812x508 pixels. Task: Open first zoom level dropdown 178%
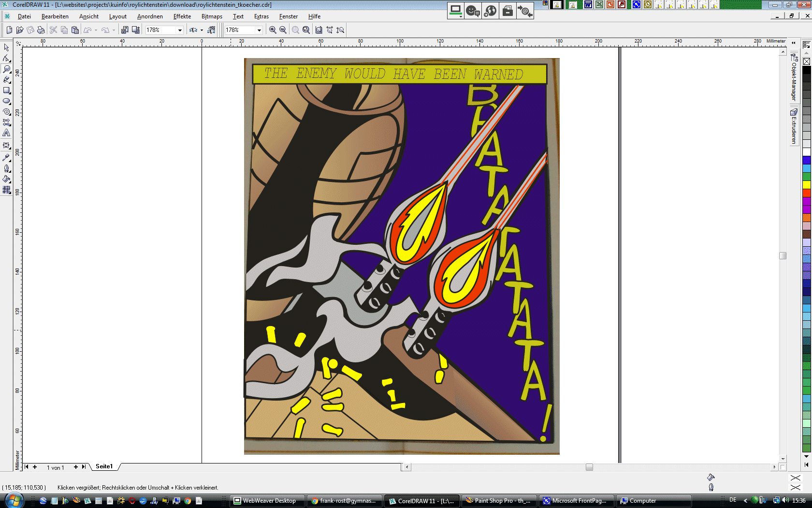pos(180,30)
